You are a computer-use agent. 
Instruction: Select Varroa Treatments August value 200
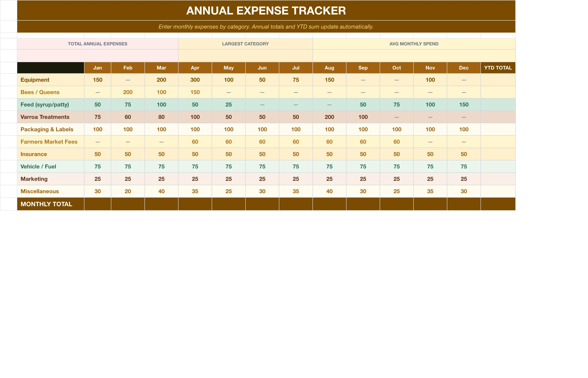point(329,117)
